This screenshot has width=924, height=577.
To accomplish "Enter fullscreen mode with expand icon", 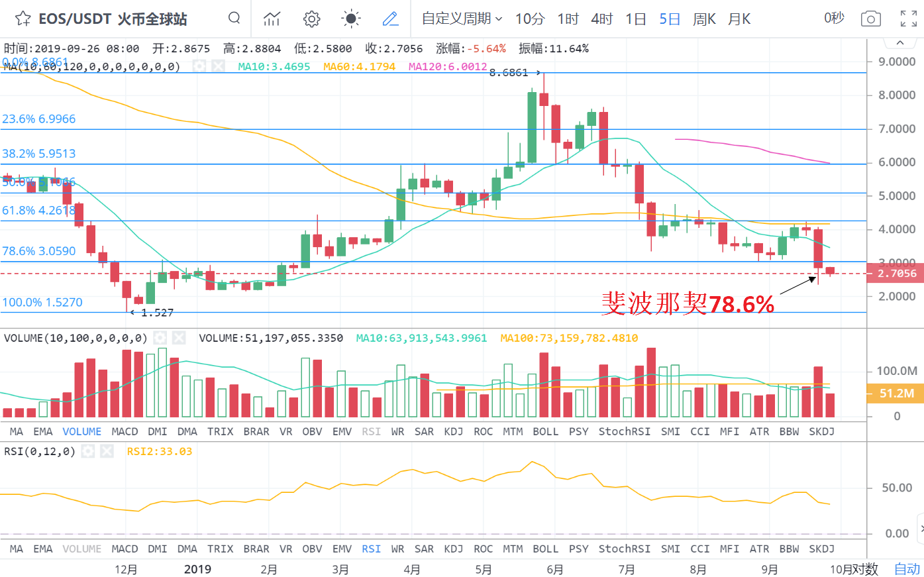I will click(x=908, y=19).
